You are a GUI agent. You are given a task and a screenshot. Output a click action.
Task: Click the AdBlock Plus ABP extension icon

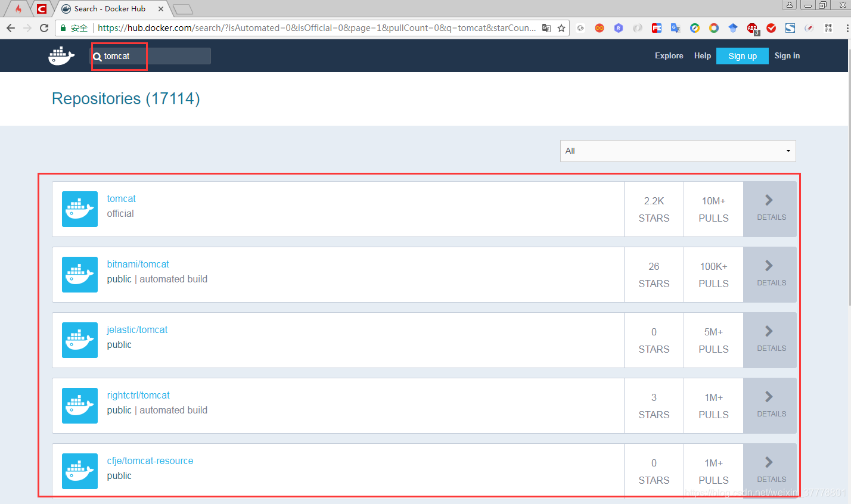point(753,28)
